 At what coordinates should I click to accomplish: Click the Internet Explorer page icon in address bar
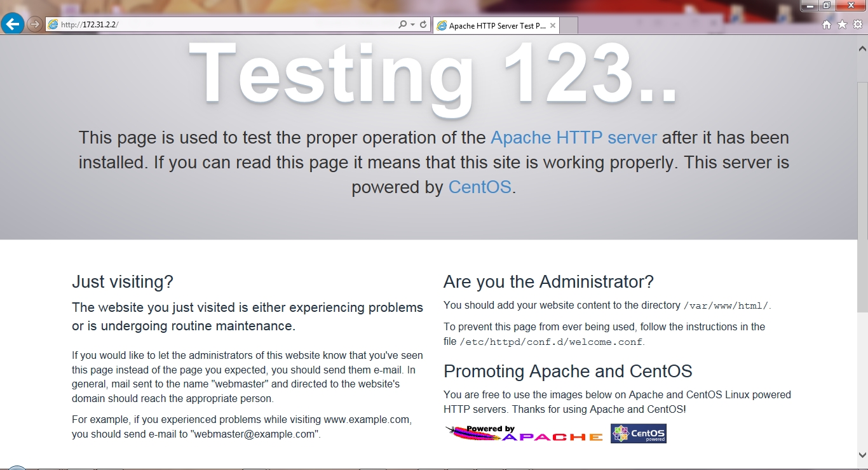53,25
